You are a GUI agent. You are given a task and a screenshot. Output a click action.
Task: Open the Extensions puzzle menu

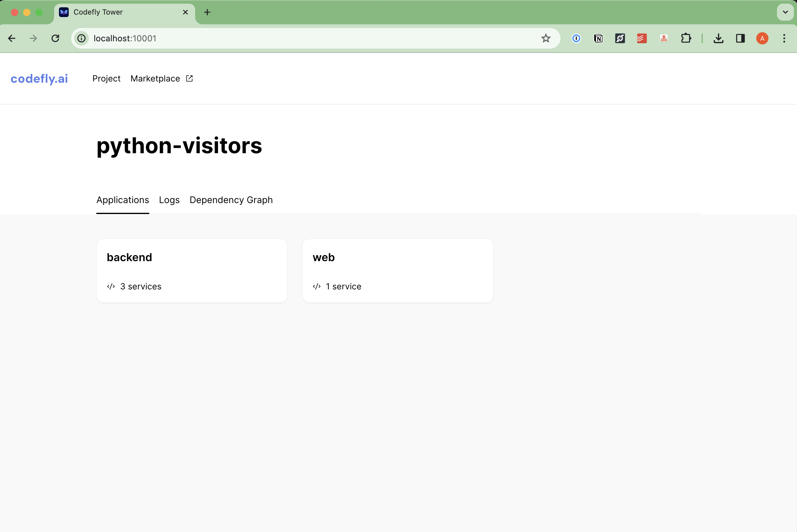[686, 38]
